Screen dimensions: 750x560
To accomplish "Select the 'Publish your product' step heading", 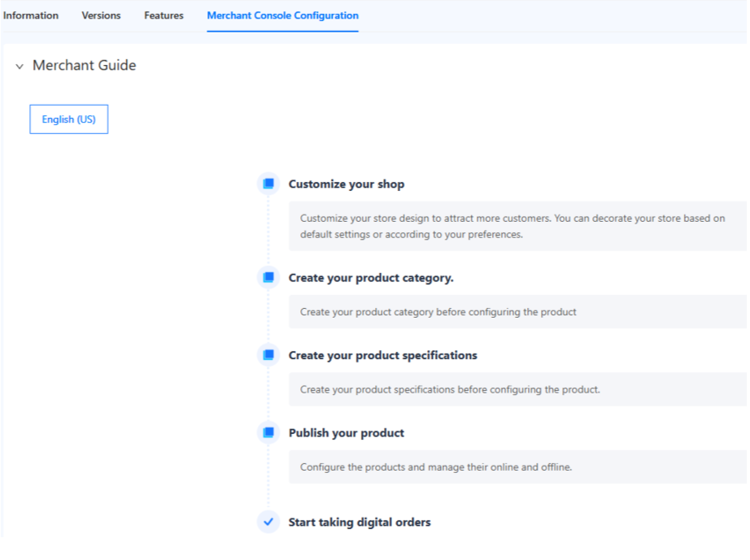I will pyautogui.click(x=346, y=433).
